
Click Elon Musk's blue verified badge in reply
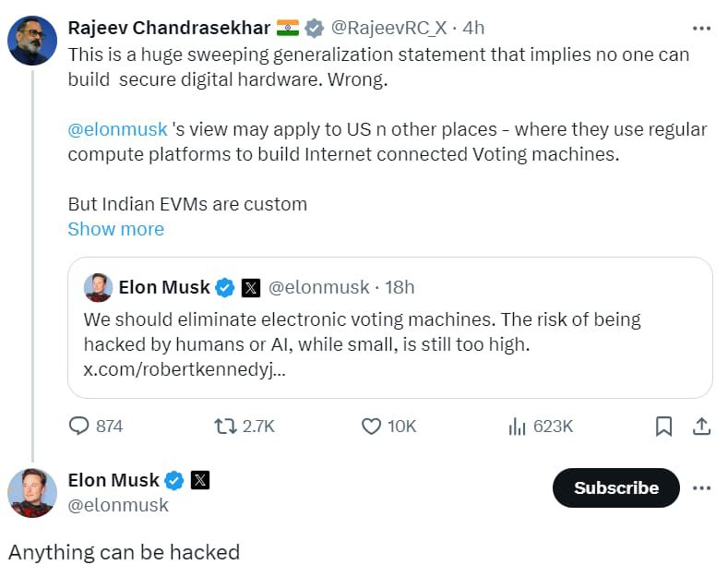tap(174, 480)
